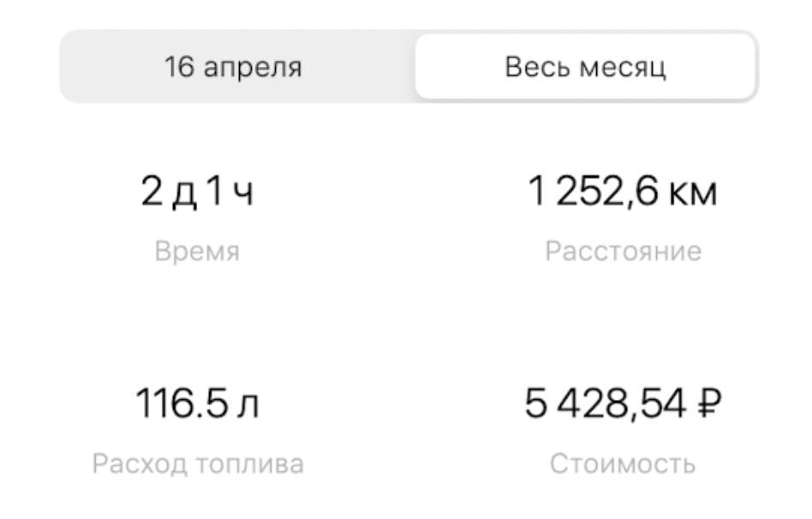Tap the leading "5" thousands digit of the cost
Screen dimensions: 812x519
click(x=536, y=403)
